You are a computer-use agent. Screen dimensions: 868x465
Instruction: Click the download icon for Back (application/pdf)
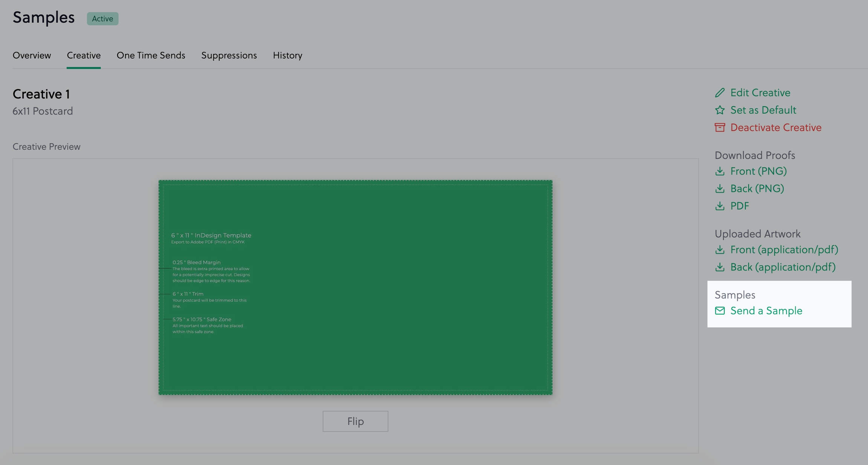[720, 267]
